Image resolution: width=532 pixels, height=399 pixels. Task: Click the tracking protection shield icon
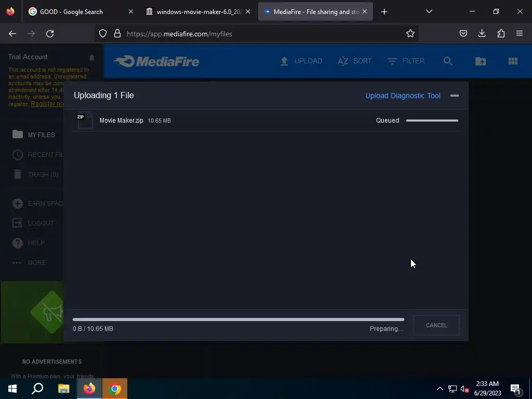point(103,34)
